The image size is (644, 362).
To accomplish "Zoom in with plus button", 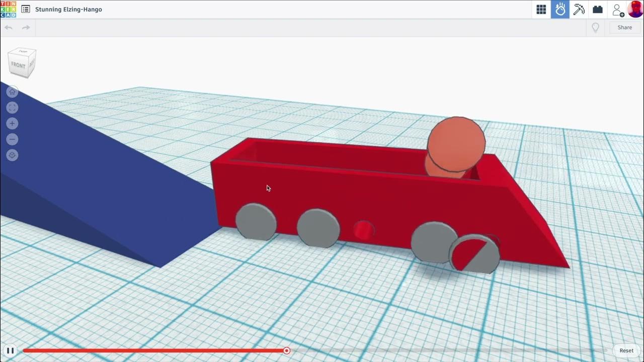I will point(13,124).
